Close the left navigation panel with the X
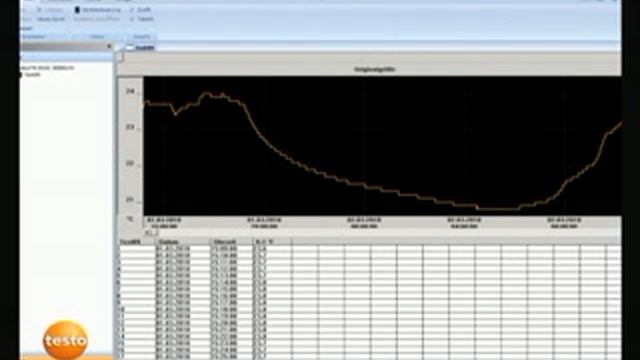Image resolution: width=640 pixels, height=360 pixels. point(109,46)
